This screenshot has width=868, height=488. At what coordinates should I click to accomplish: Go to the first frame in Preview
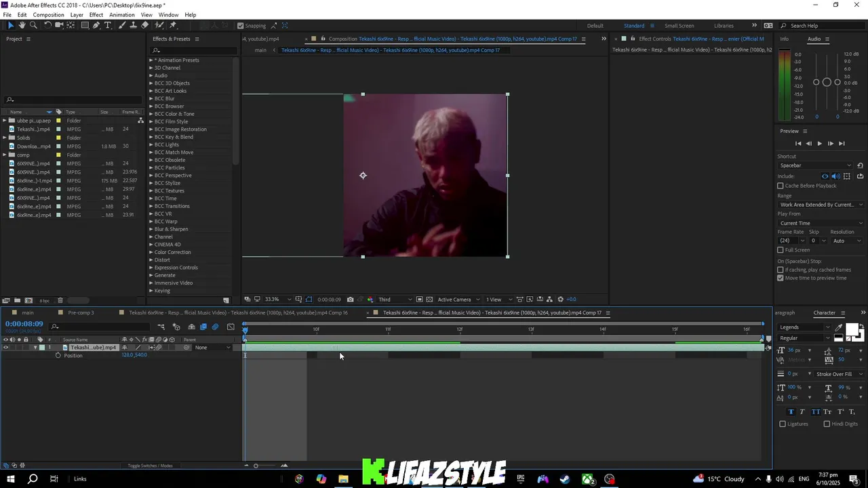click(798, 144)
